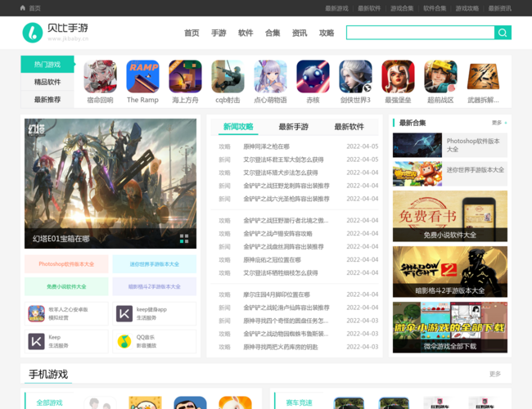The width and height of the screenshot is (532, 409).
Task: Click the 牧羊人之心安卓版 app icon
Action: point(36,313)
